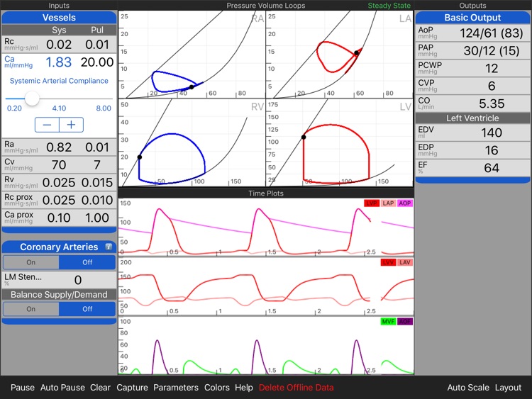532x399 pixels.
Task: Toggle the LVP legend swatch
Action: pos(372,203)
